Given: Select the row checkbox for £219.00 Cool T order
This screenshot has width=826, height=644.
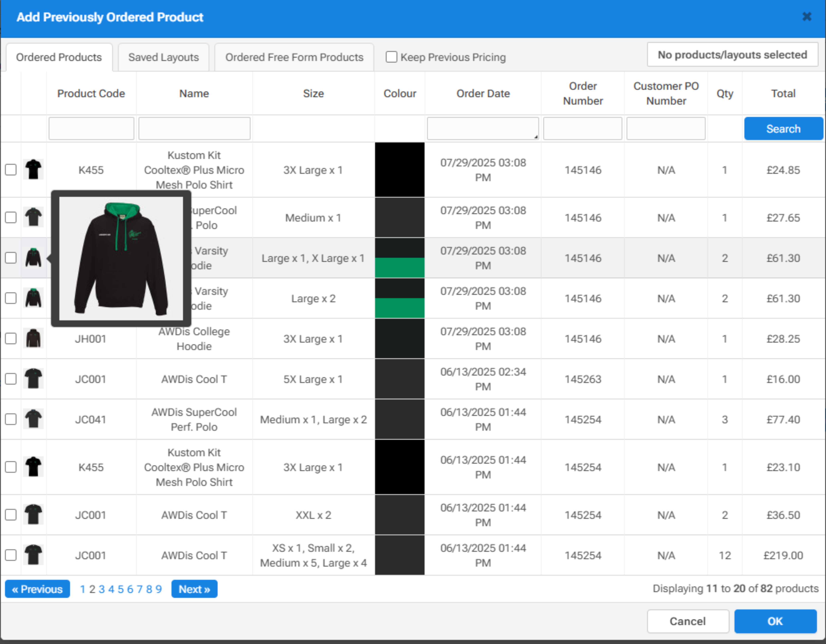Looking at the screenshot, I should 11,555.
